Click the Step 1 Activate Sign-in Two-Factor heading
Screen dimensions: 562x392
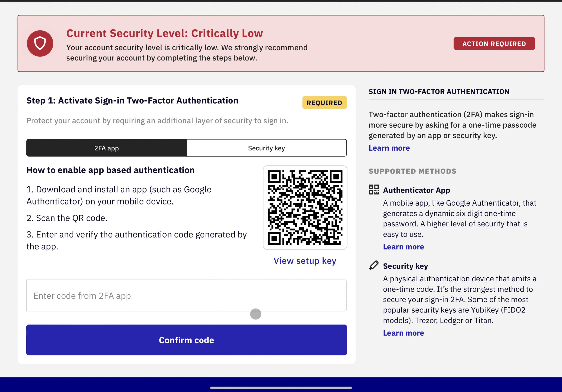tap(132, 100)
